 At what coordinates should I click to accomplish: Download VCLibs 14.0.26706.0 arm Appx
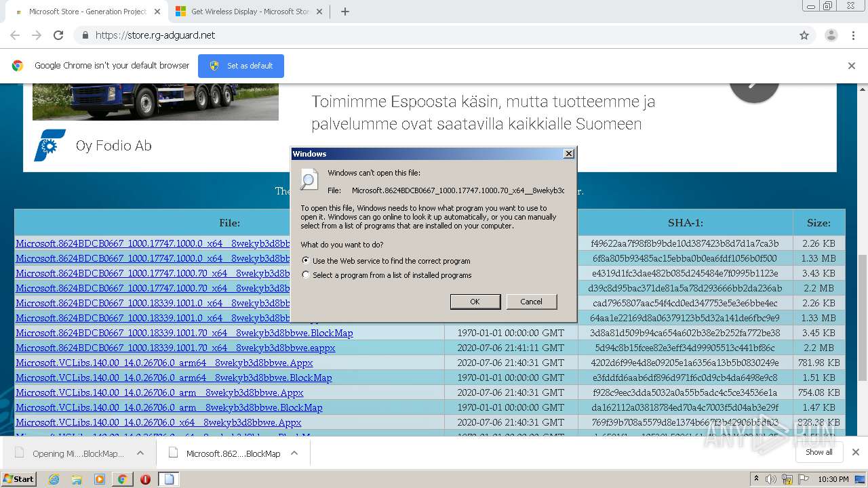pos(159,392)
